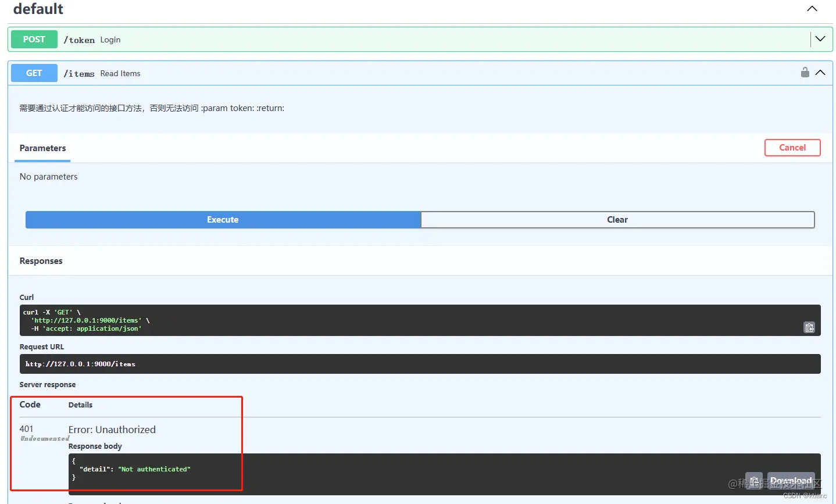Click the Error: Unauthorized message
Screen dimensions: 836x504
(x=112, y=430)
